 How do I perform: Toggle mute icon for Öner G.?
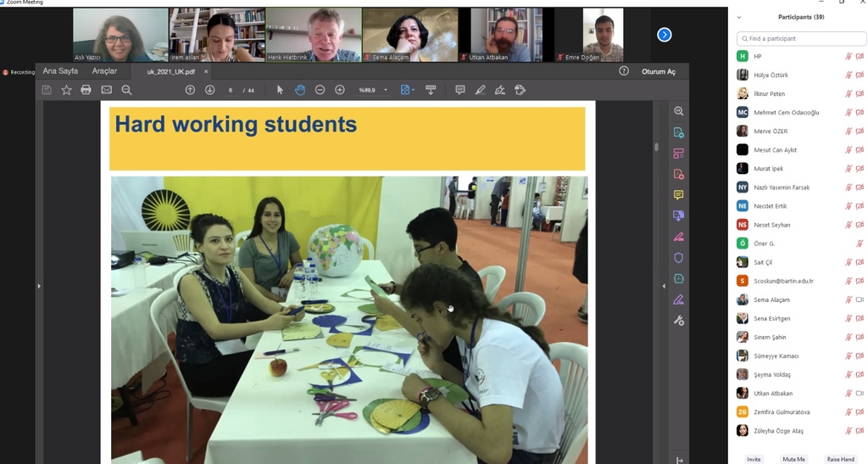point(860,243)
